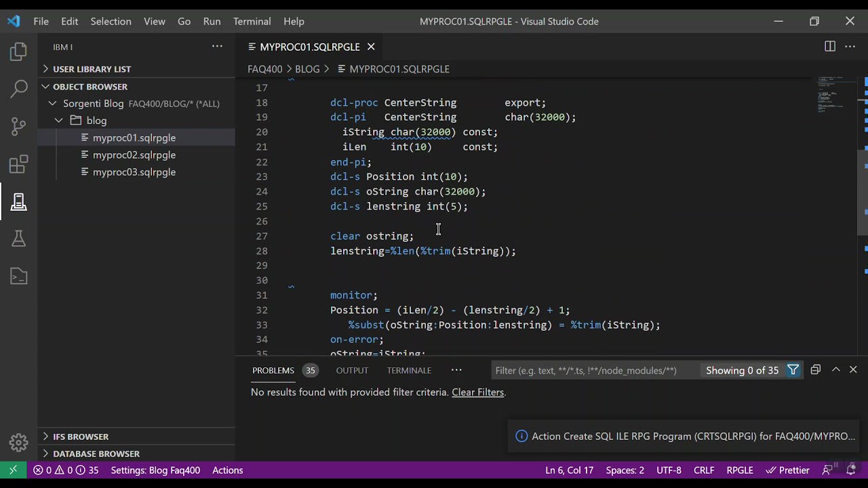
Task: Change encoding via UTF-8 indicator
Action: pyautogui.click(x=669, y=470)
